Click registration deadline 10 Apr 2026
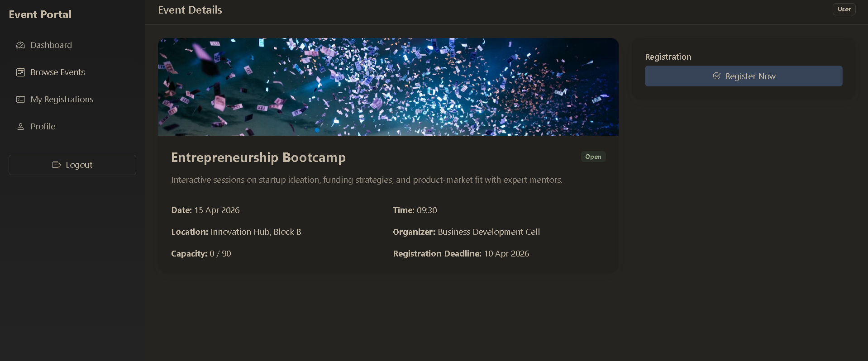The image size is (868, 361). point(506,254)
